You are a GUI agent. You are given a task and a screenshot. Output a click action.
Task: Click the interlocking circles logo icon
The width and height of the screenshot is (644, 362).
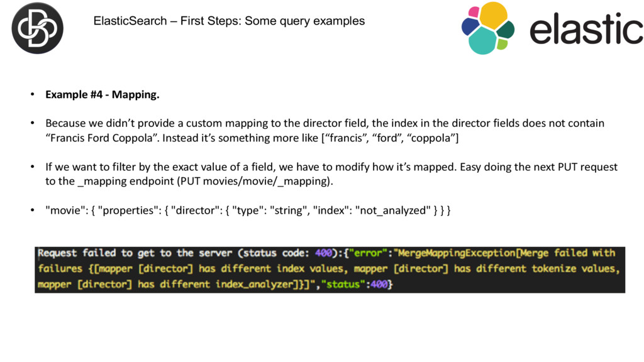[37, 28]
